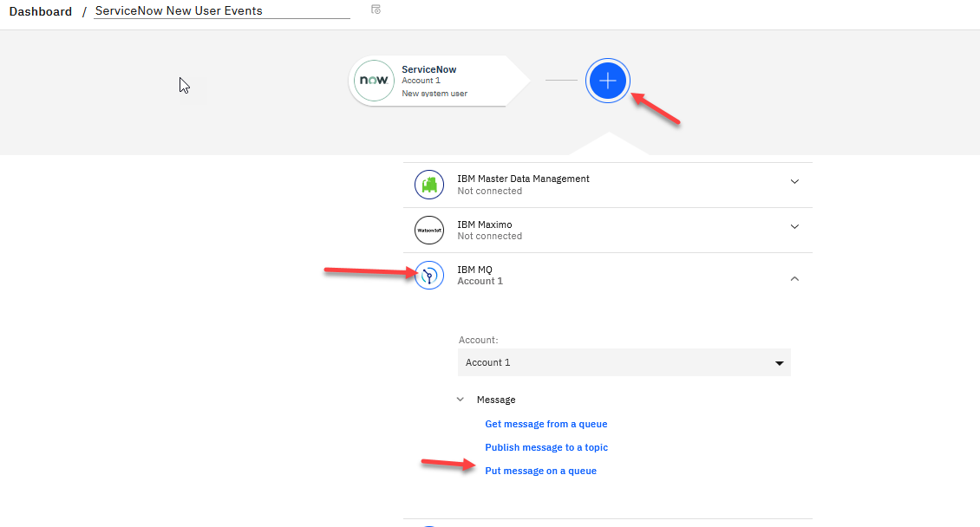
Task: Click the ServiceNow 'now' logo icon
Action: (x=374, y=81)
